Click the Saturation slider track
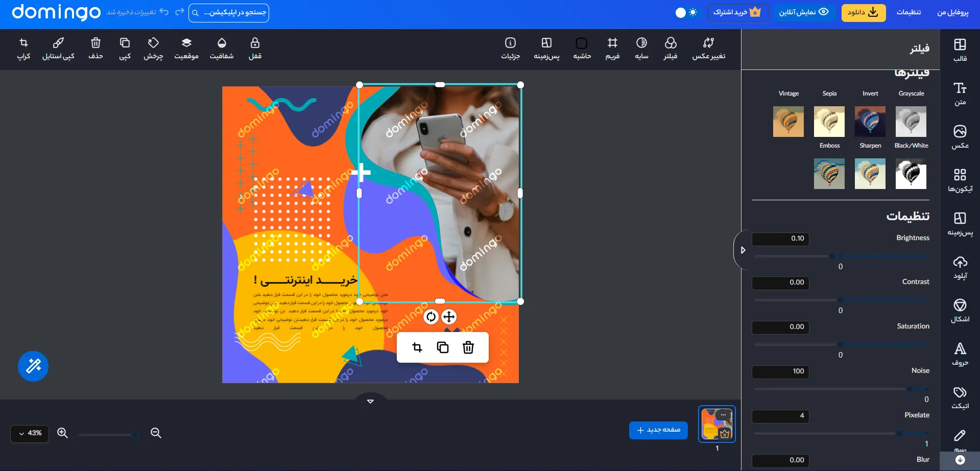Screen dimensions: 980x471 pos(841,345)
